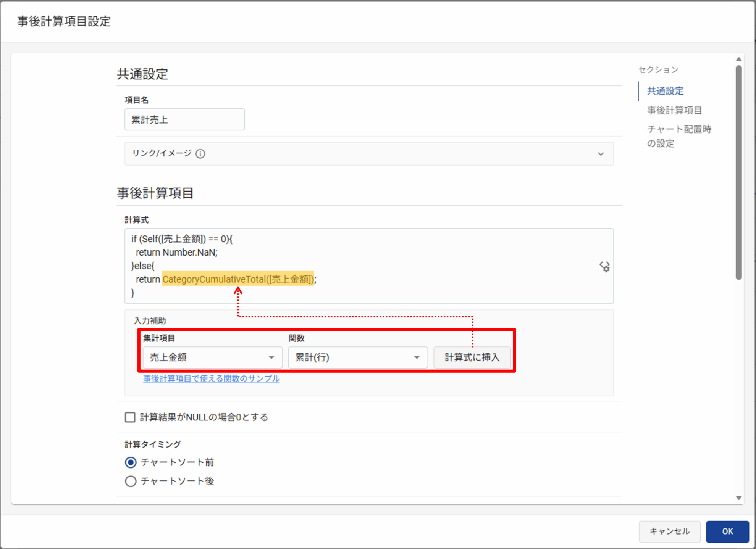Enable 計算結果がNULLの場合0とする checkbox
The height and width of the screenshot is (549, 756).
130,417
